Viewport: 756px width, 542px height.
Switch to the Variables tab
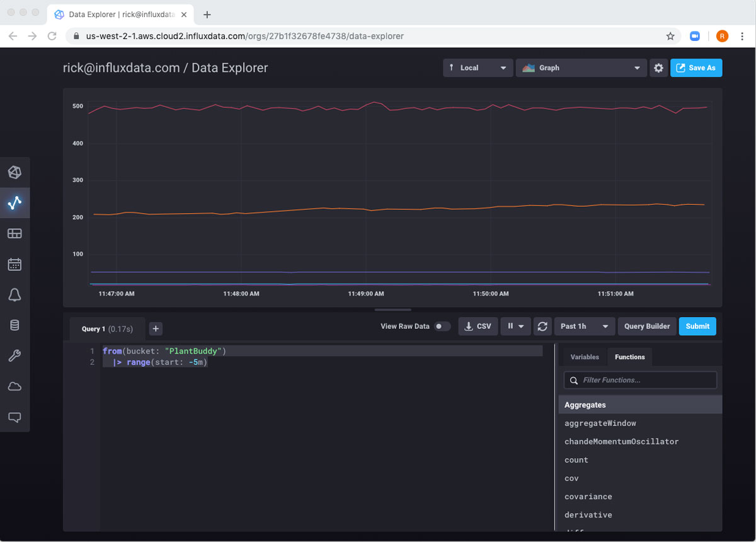pos(585,357)
